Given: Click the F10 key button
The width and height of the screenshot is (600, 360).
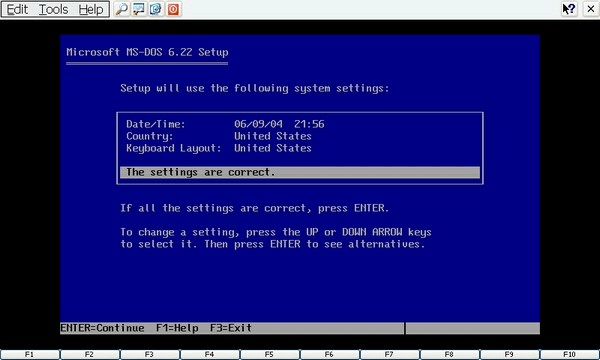Looking at the screenshot, I should click(x=570, y=355).
